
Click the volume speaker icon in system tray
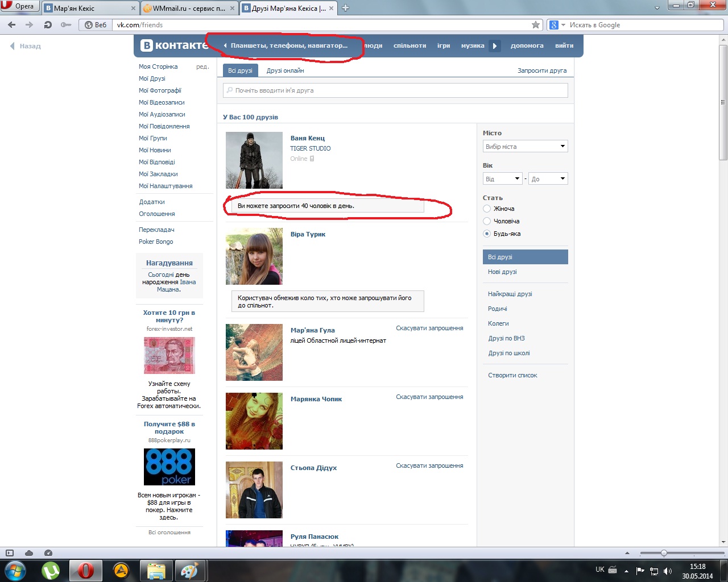(x=668, y=571)
